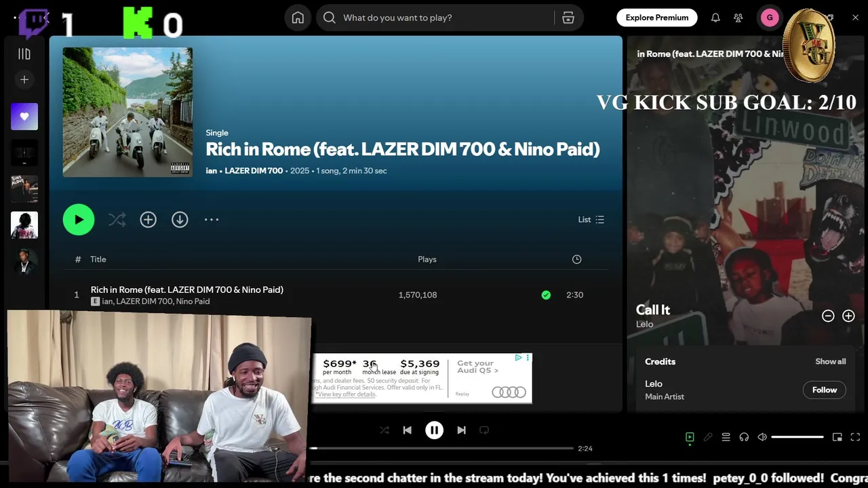This screenshot has height=488, width=868.
Task: Pause playback in the player bar
Action: click(434, 430)
